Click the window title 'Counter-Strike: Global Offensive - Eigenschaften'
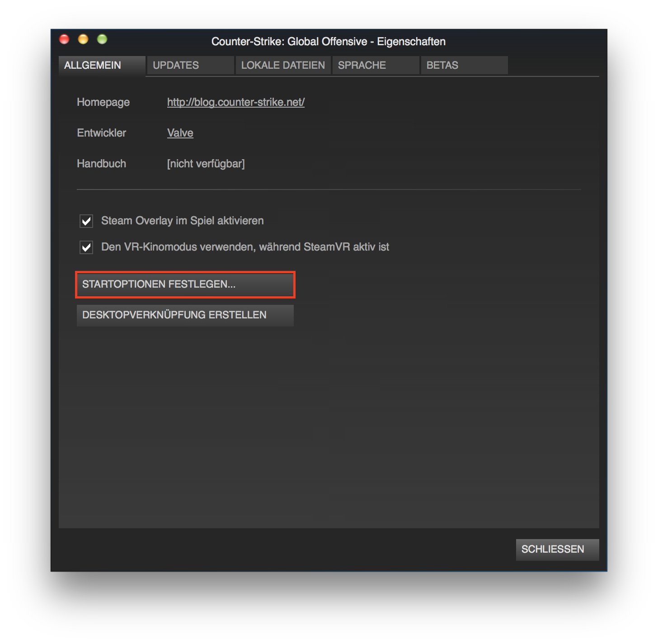The height and width of the screenshot is (644, 658). point(328,42)
